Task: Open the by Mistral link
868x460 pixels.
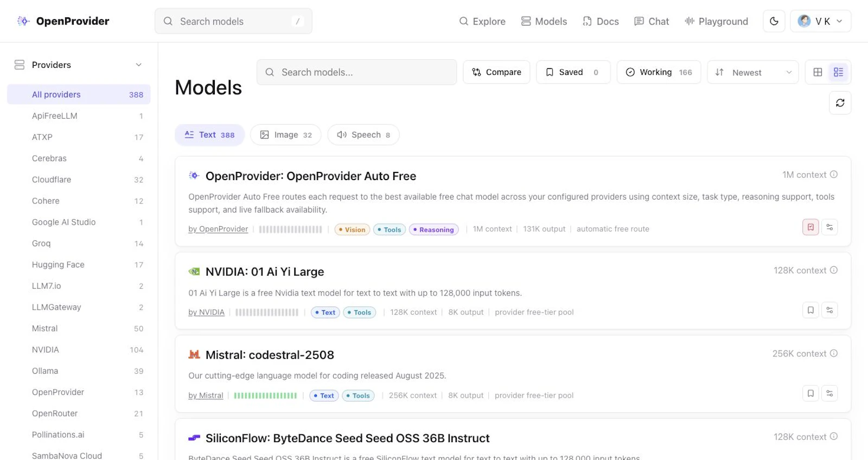Action: (x=206, y=396)
